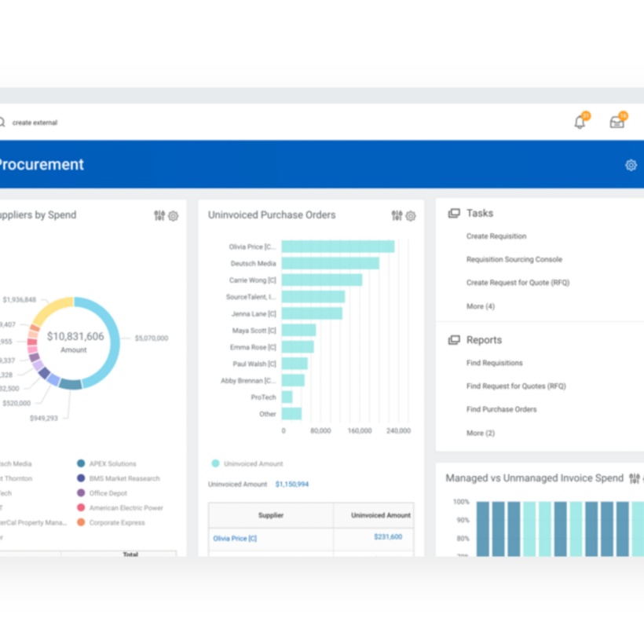Open Managed vs Unmanaged Invoice Spend filter icon
644x644 pixels.
tap(634, 478)
